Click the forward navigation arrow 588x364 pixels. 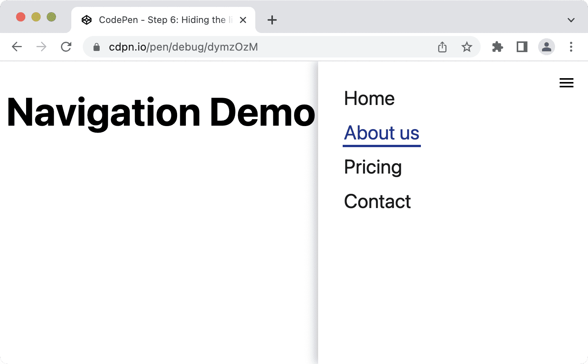41,47
